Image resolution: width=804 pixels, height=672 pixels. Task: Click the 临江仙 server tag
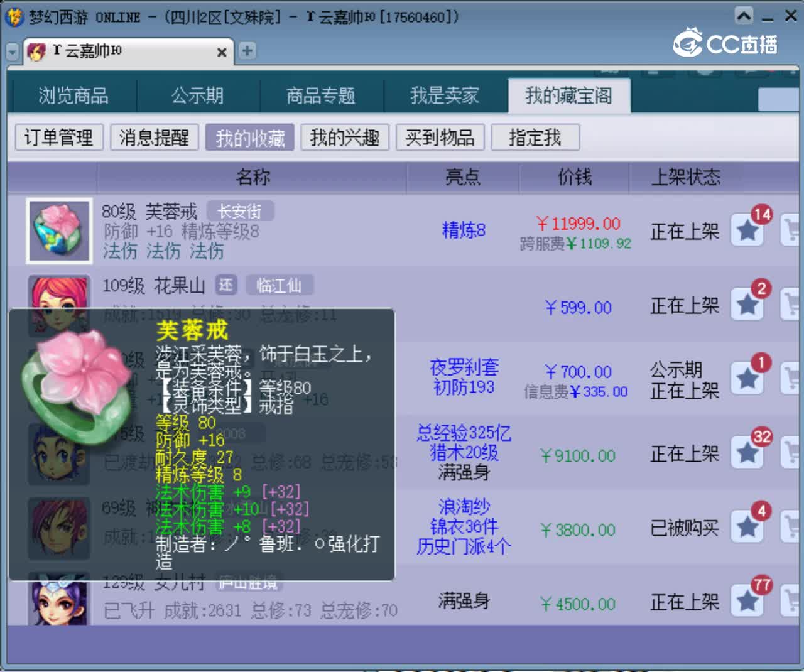tap(279, 286)
